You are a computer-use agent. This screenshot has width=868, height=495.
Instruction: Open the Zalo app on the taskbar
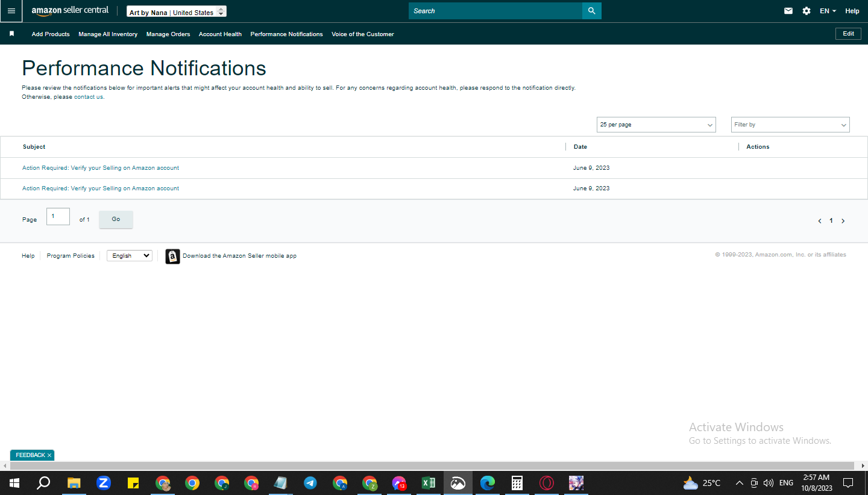pyautogui.click(x=104, y=483)
